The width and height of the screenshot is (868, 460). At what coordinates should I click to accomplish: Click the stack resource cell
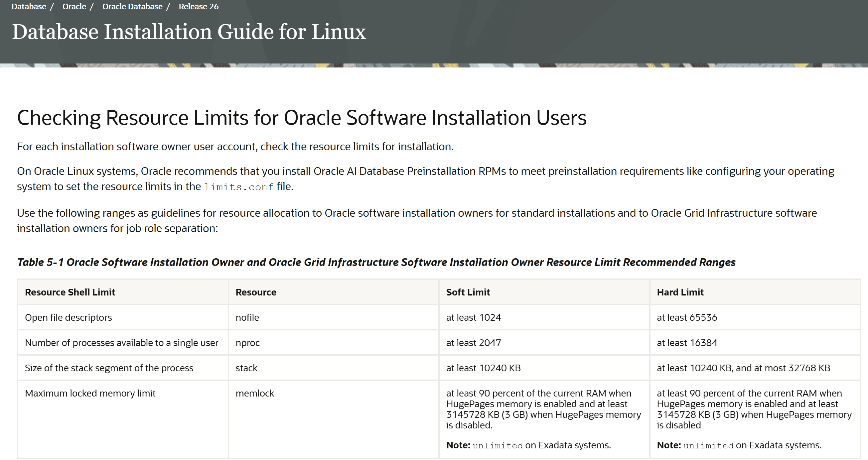[246, 368]
